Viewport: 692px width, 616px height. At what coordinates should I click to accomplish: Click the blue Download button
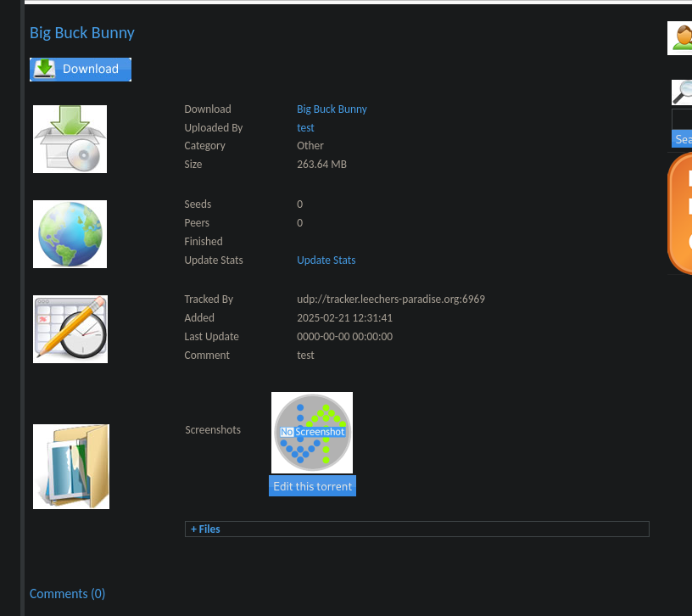(81, 70)
